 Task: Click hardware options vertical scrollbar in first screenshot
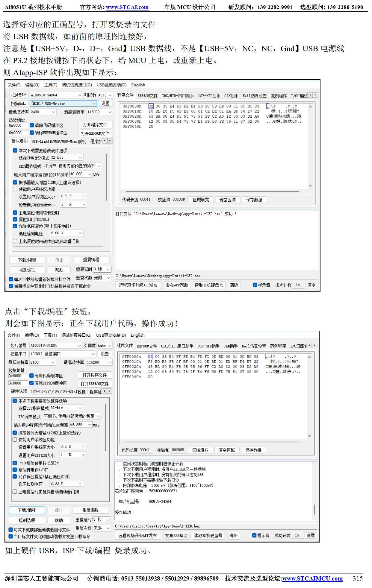click(106, 177)
